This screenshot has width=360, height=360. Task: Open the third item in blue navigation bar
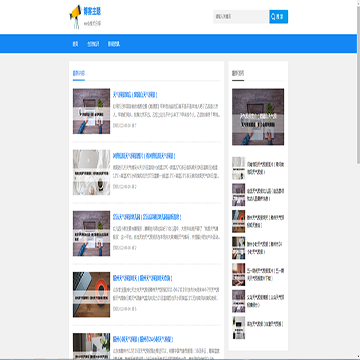[114, 44]
